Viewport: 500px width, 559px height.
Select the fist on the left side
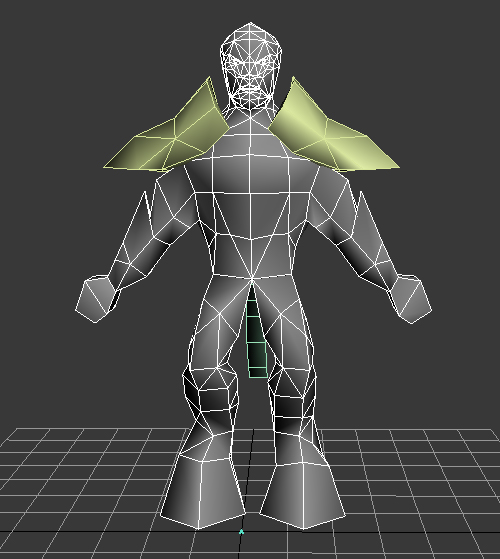[x=96, y=298]
